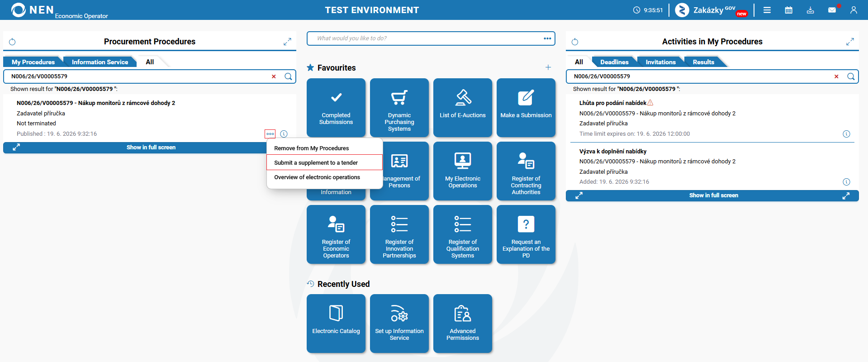
Task: Run search in Activities panel
Action: pos(851,76)
